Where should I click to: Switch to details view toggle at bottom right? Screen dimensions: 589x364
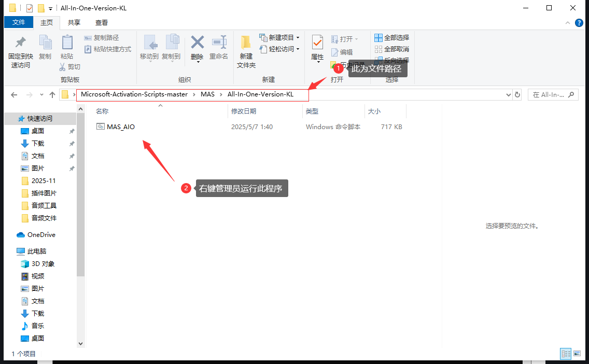click(566, 354)
